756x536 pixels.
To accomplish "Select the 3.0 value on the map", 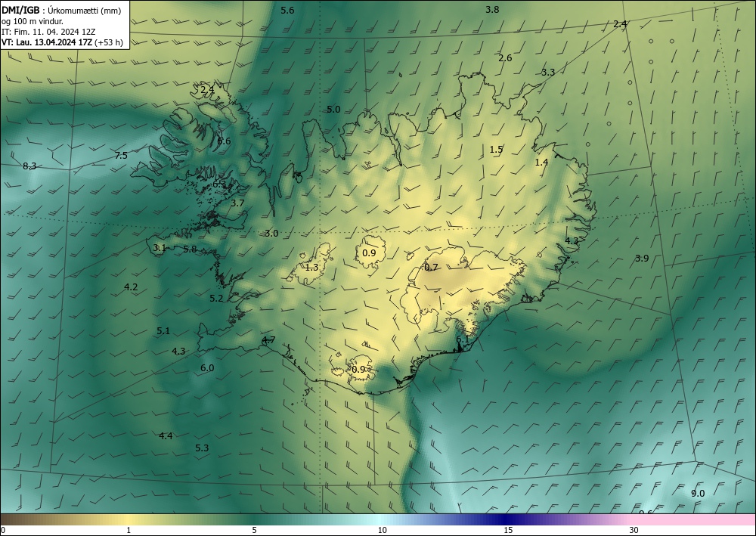I will (x=271, y=234).
